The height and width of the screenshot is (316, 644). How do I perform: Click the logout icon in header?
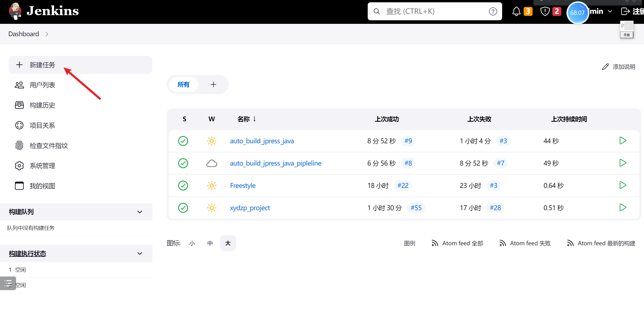click(625, 11)
